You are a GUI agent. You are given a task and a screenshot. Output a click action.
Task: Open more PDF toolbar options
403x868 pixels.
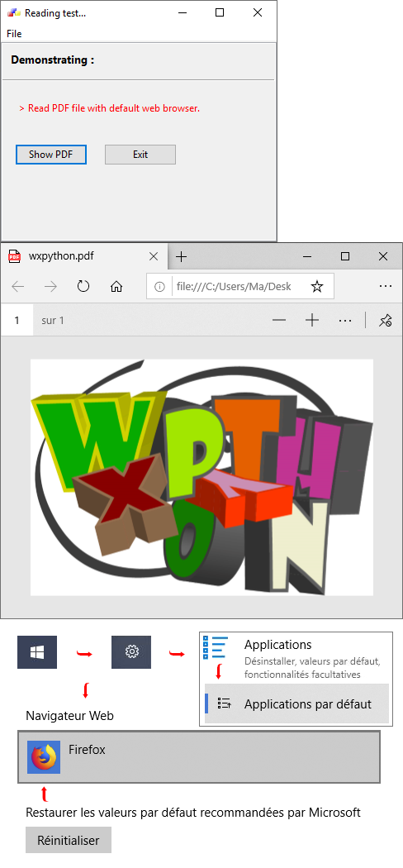pyautogui.click(x=345, y=321)
